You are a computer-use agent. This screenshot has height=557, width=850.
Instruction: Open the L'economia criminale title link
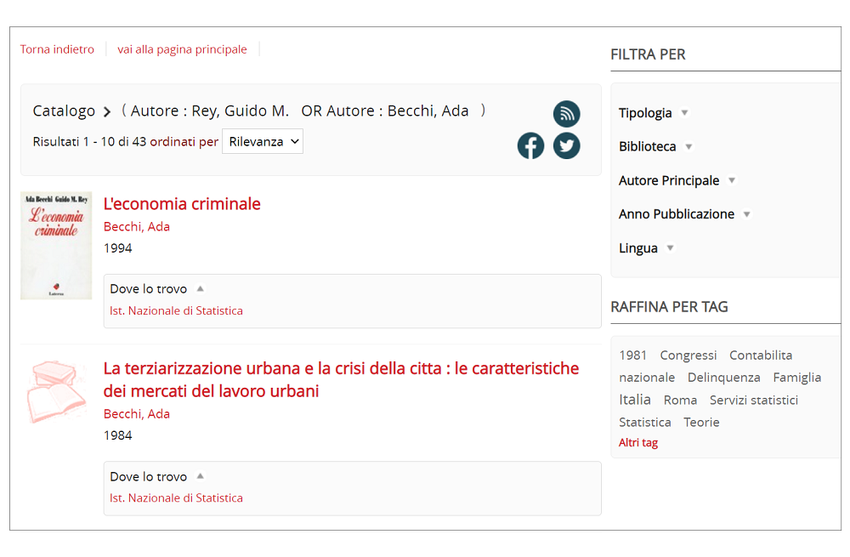tap(182, 204)
